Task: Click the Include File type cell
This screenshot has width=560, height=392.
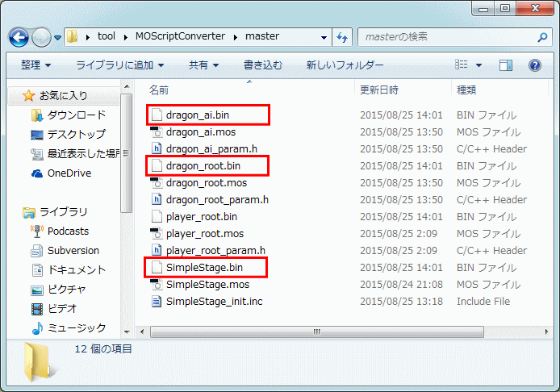Action: 483,302
